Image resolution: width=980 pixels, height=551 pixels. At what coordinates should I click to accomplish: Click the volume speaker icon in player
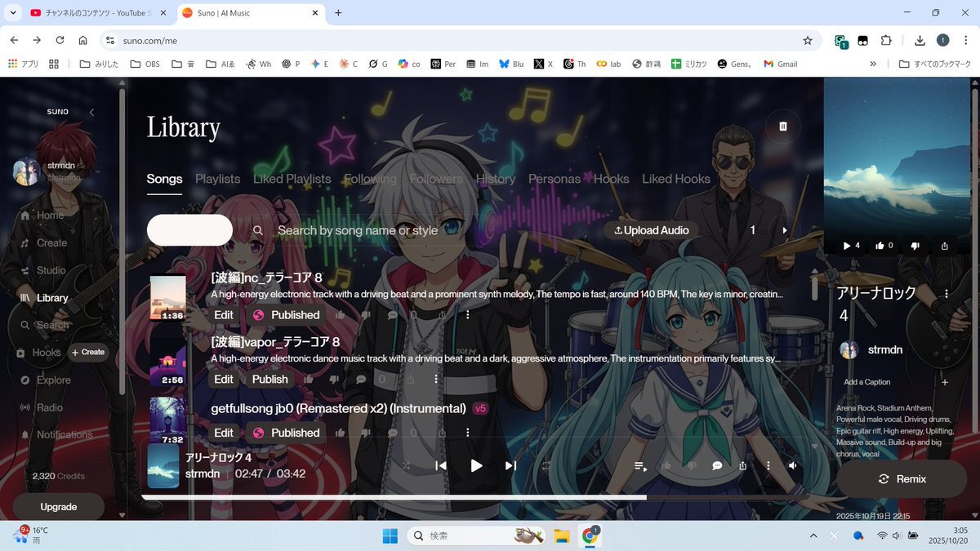point(792,465)
